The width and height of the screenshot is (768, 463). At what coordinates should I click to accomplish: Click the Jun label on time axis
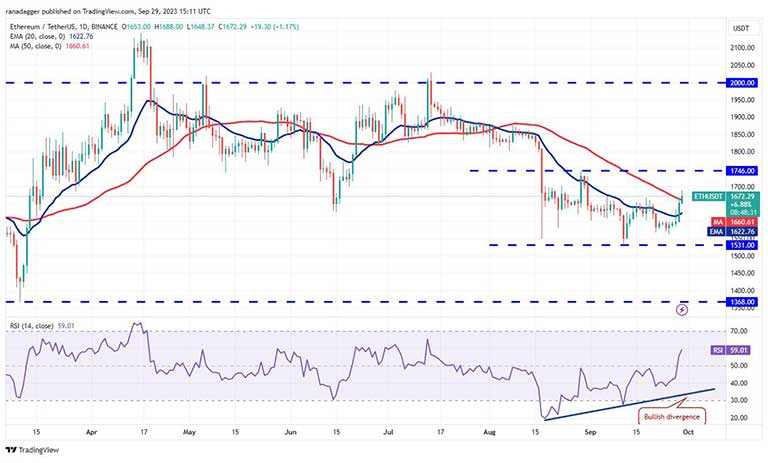tap(290, 432)
